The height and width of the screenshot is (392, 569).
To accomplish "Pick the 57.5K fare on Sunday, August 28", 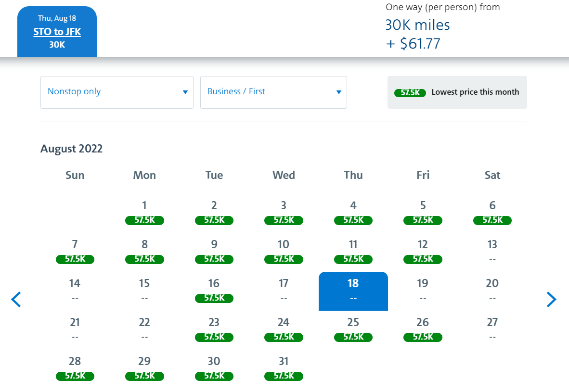I will (x=75, y=376).
